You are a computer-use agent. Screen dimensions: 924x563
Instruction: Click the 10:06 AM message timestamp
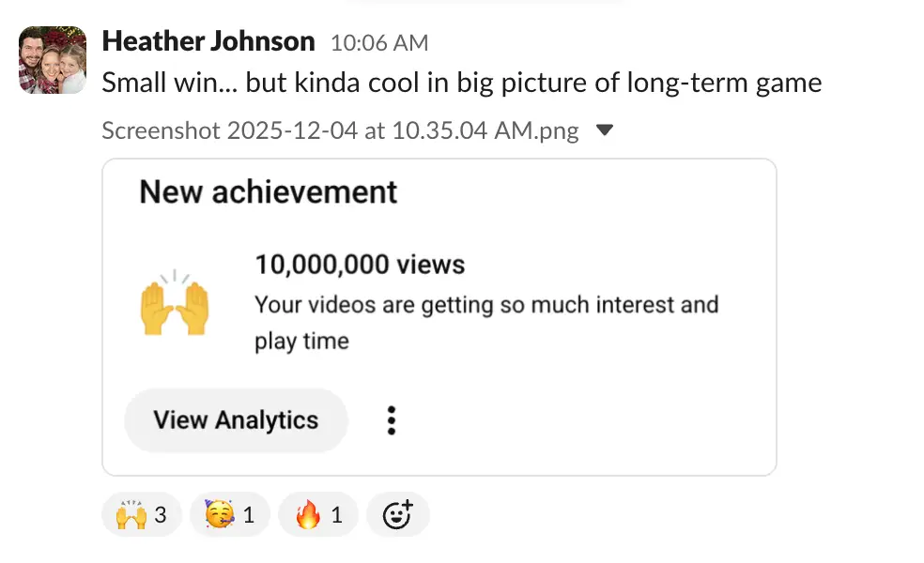coord(379,43)
